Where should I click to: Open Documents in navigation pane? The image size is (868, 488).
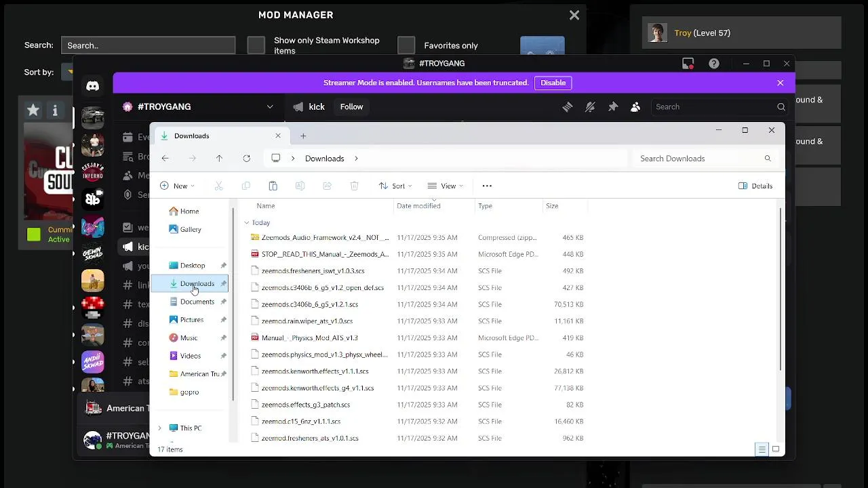(192, 302)
